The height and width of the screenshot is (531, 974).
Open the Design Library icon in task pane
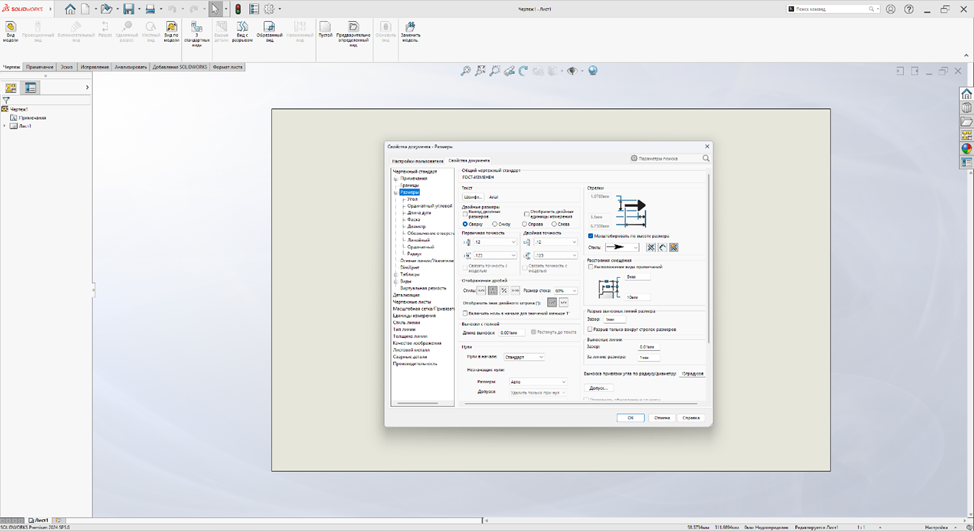[966, 107]
